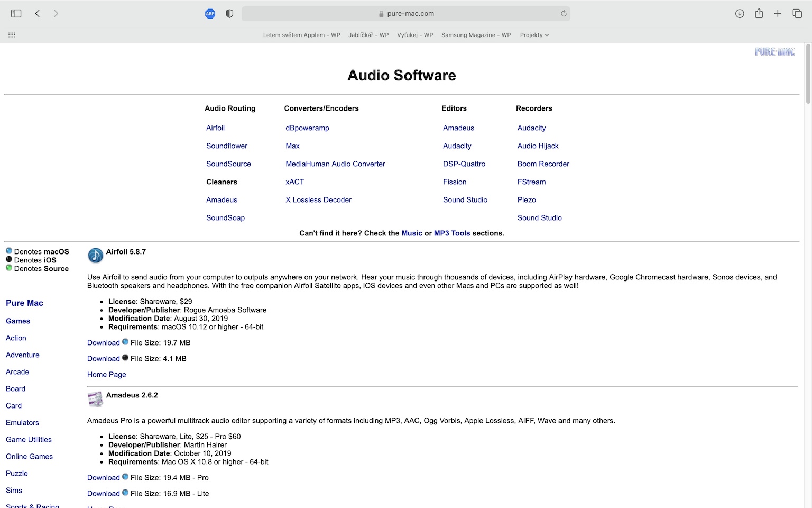Open Jablíčkář - WP bookmark
The width and height of the screenshot is (812, 508).
click(368, 35)
